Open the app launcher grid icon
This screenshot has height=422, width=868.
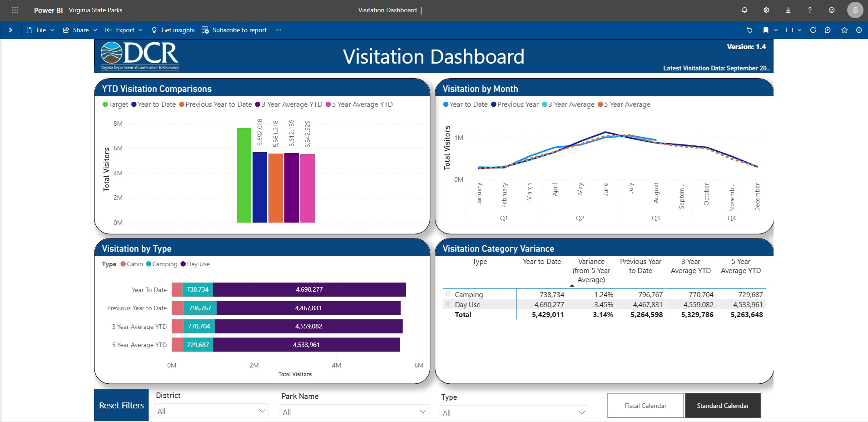(x=15, y=10)
